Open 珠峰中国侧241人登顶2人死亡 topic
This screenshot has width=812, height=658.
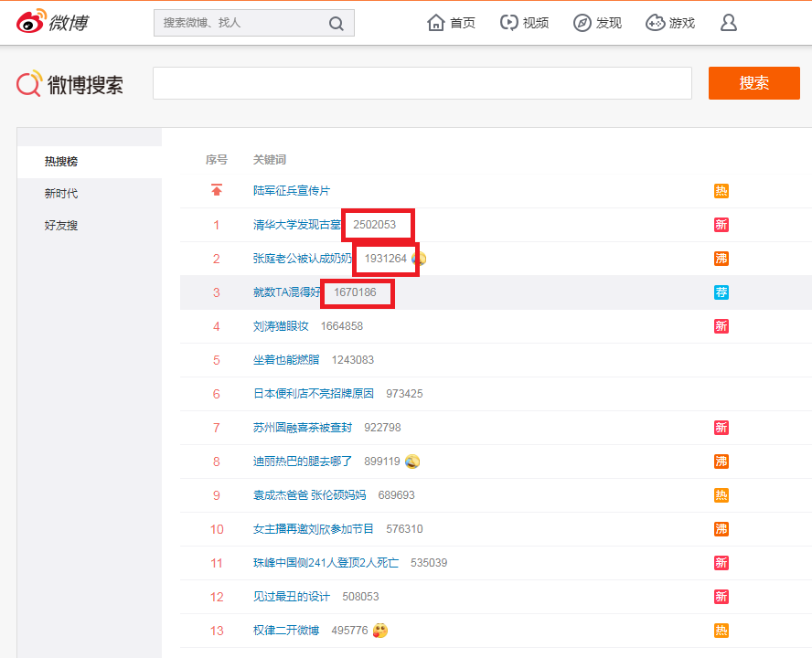(326, 563)
